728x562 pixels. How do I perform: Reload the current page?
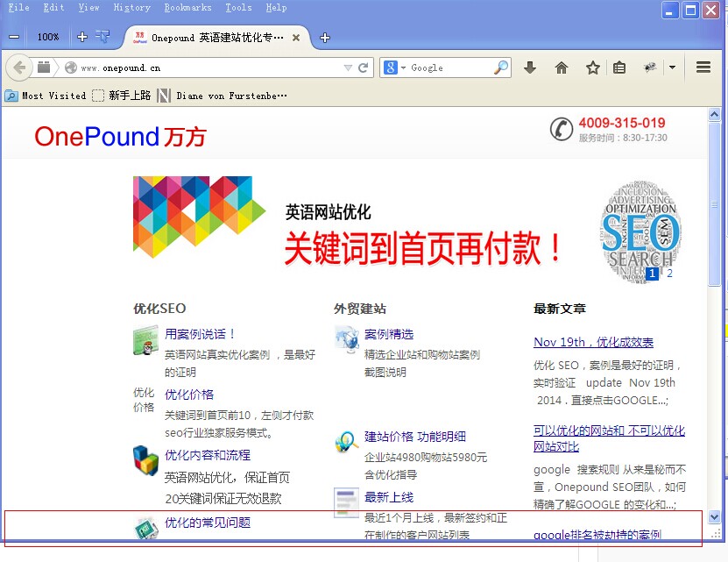[x=364, y=68]
